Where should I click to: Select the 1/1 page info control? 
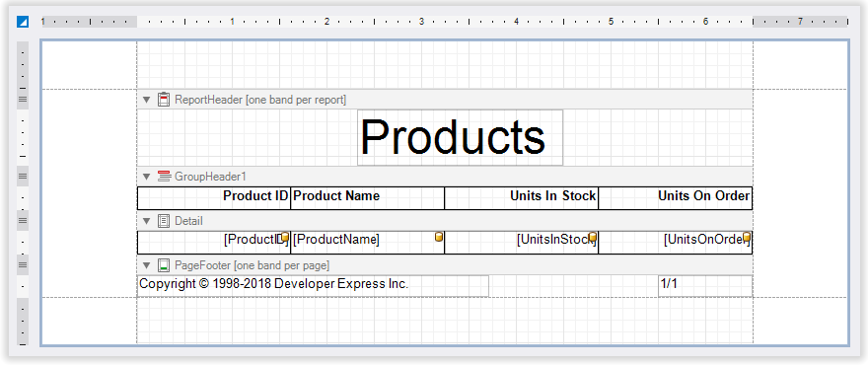[x=705, y=286]
